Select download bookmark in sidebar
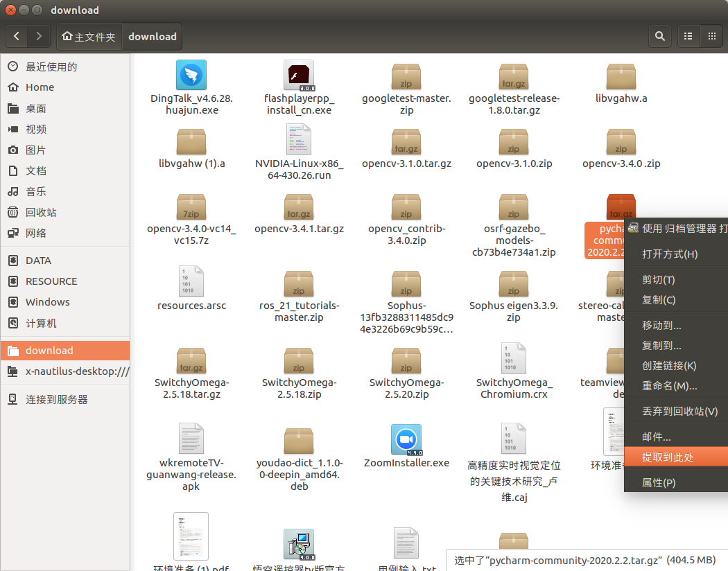728x571 pixels. 65,350
